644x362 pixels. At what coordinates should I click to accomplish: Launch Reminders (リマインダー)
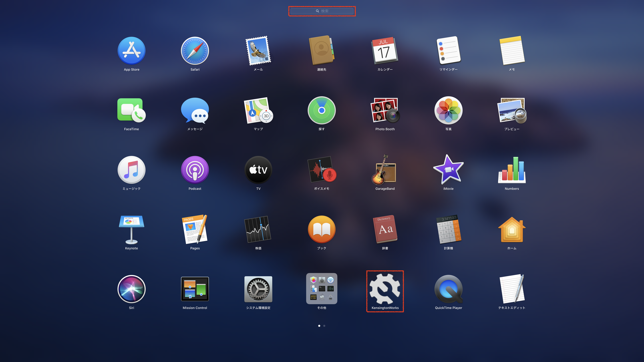point(449,50)
